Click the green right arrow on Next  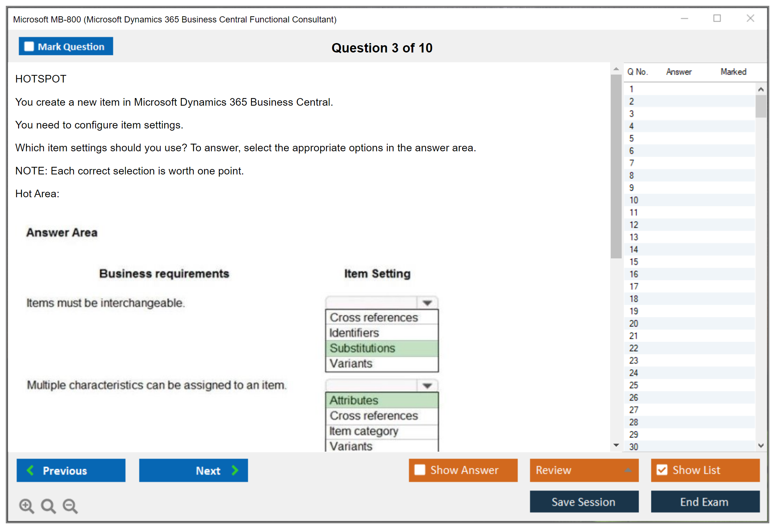pyautogui.click(x=235, y=470)
